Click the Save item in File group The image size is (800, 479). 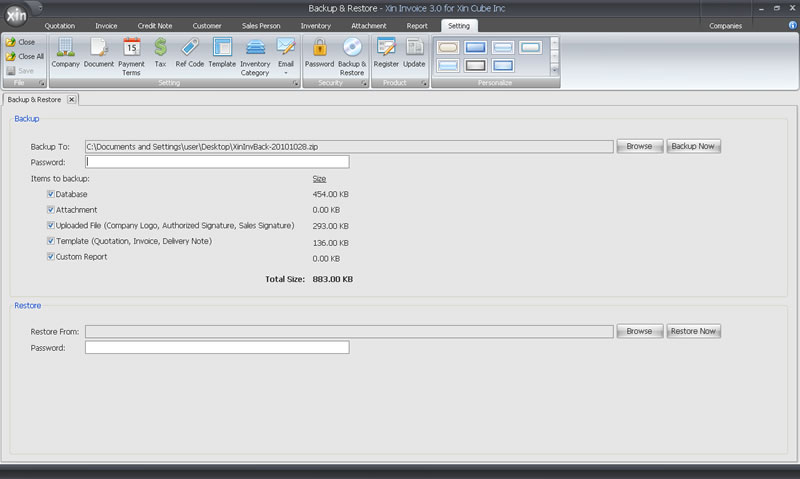20,71
